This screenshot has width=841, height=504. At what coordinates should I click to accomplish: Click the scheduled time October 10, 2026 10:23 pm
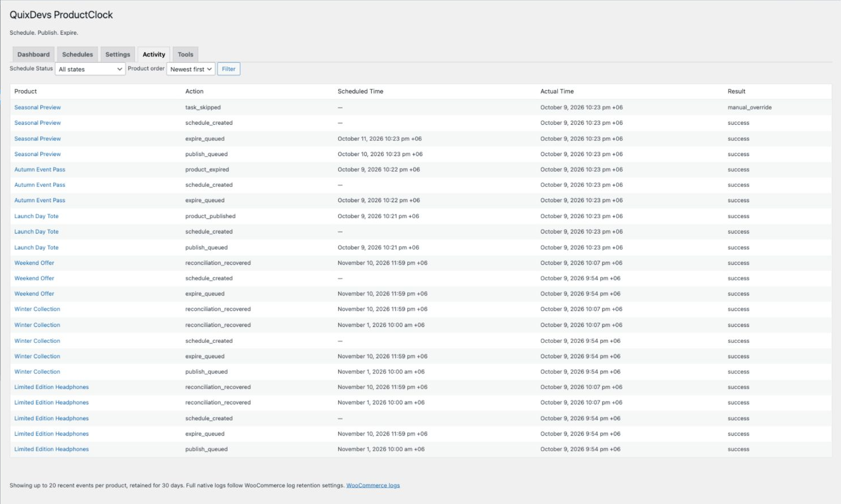coord(380,154)
